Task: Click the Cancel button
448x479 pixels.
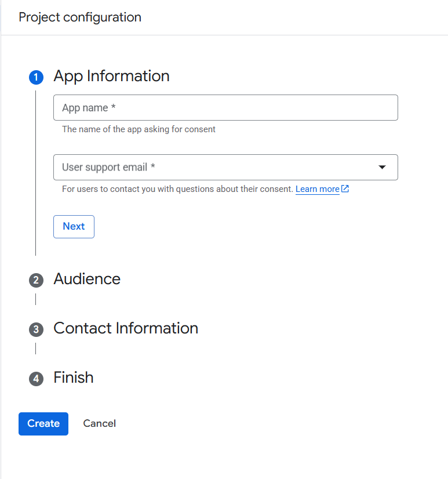Action: (99, 424)
